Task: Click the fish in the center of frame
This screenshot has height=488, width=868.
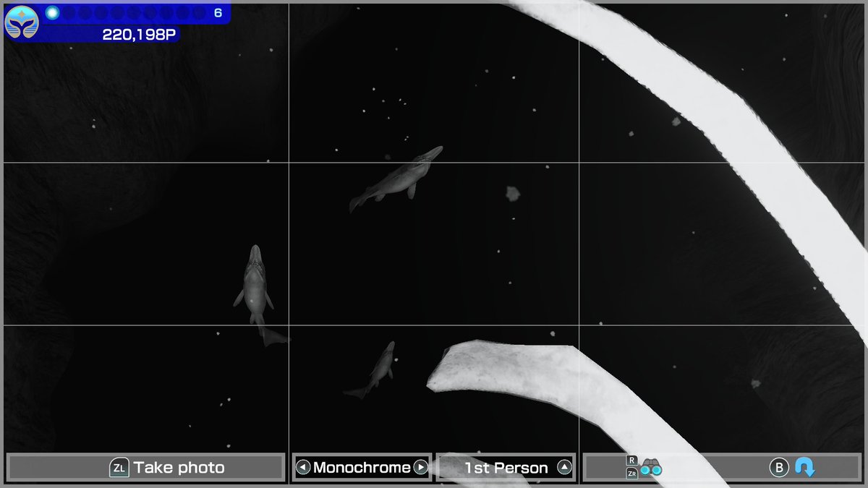Action: (x=396, y=179)
